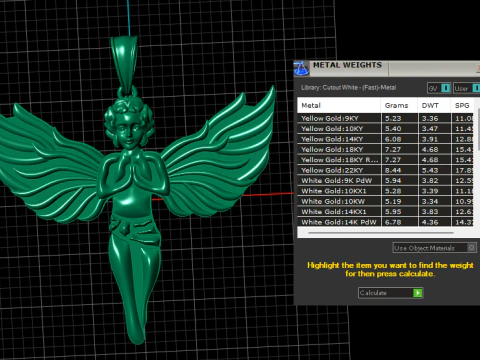The width and height of the screenshot is (480, 360).
Task: Sort by the Metal column header
Action: [x=339, y=105]
